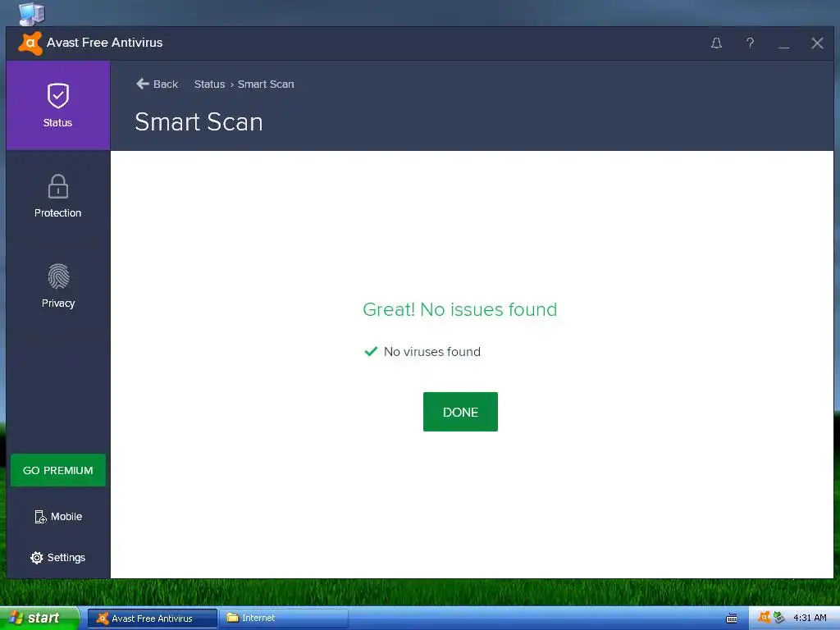
Task: Click the system clock showing 4:31 AM
Action: (x=810, y=618)
